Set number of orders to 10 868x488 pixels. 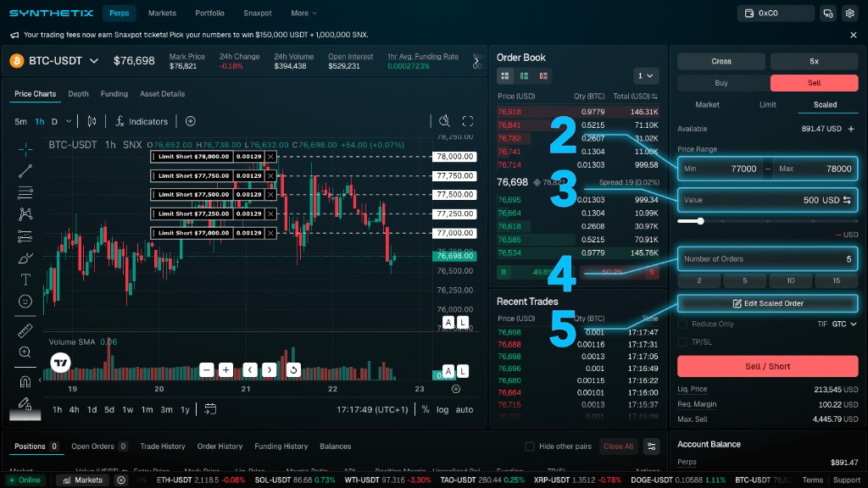tap(791, 280)
